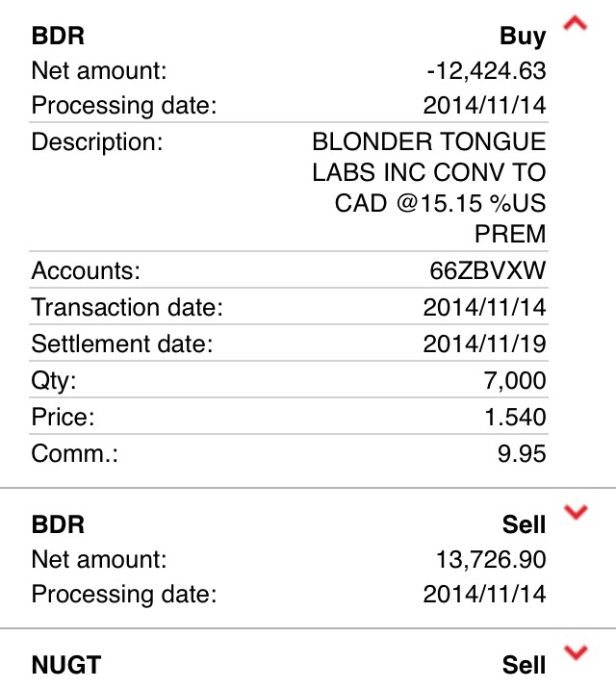Tap the NUGT ticker symbol
616x688 pixels.
coord(66,665)
